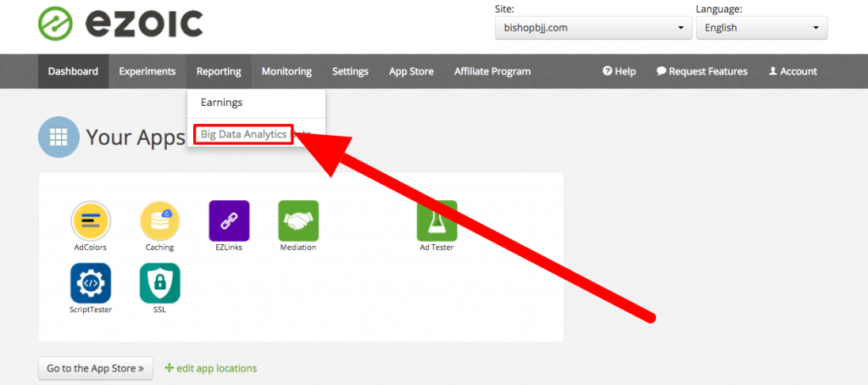Open the Mediation handshake app
The height and width of the screenshot is (385, 868).
point(298,220)
